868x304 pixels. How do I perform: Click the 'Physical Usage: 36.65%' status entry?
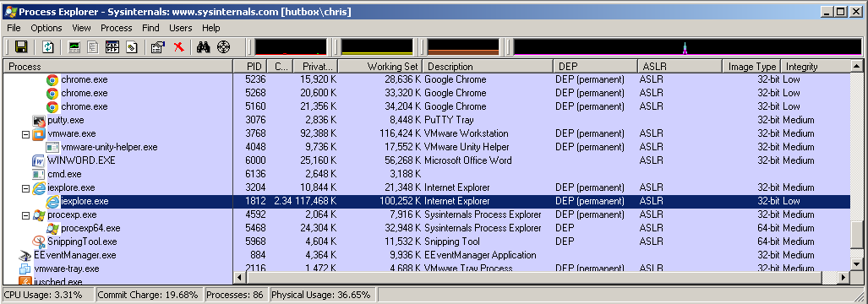click(321, 295)
